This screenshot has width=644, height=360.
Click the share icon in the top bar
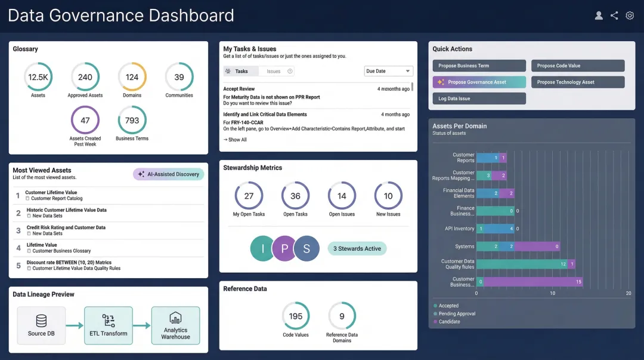coord(614,16)
